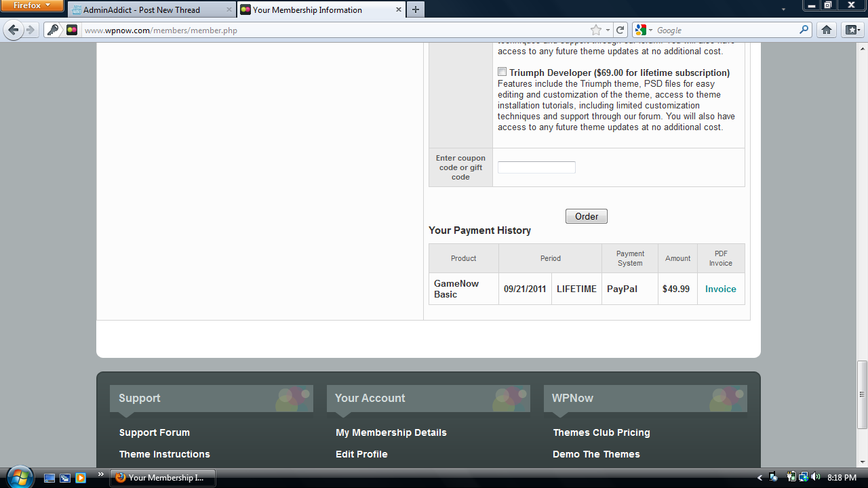Go to the Firefox Home page icon
Screen dimensions: 868x488
pos(826,30)
